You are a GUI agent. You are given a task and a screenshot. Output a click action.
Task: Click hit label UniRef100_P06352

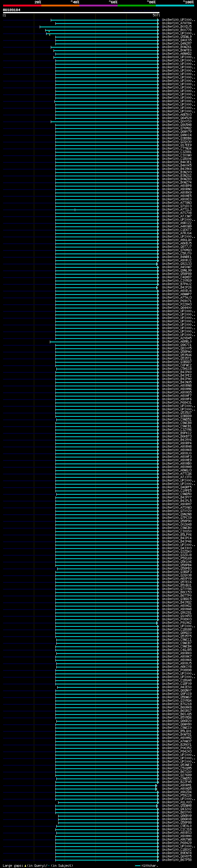point(176,748)
